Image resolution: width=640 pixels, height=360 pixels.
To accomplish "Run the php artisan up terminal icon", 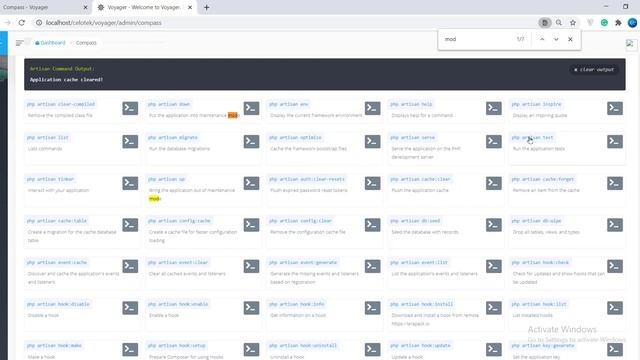I will tap(251, 183).
